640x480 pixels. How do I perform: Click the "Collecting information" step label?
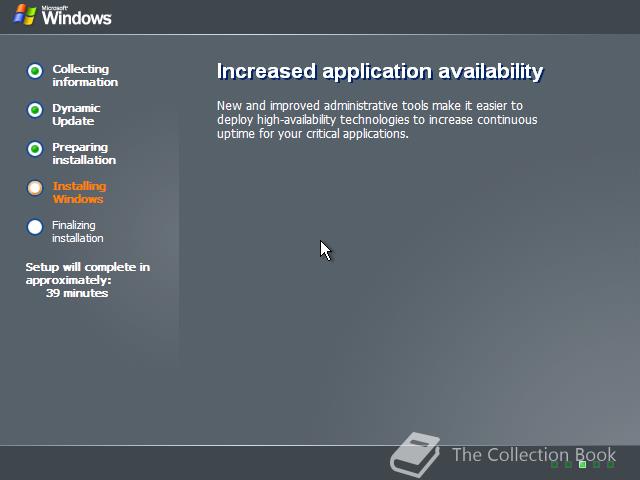point(85,76)
